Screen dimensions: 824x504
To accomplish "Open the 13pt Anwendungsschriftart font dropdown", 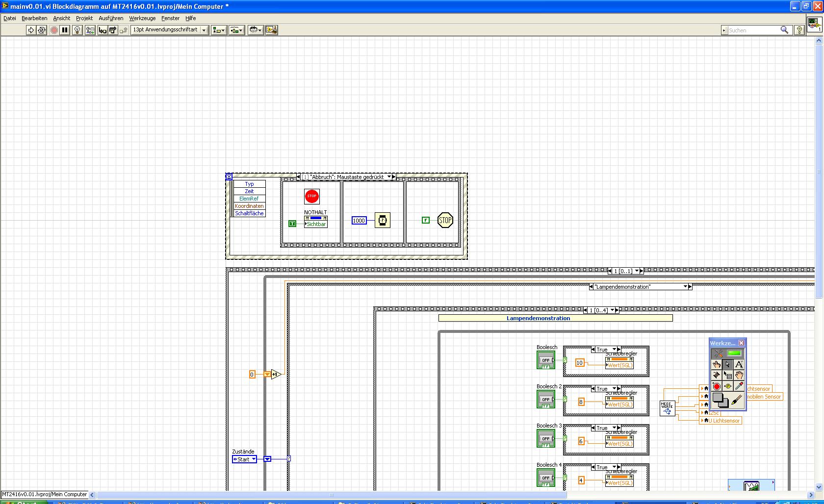I will pyautogui.click(x=170, y=30).
